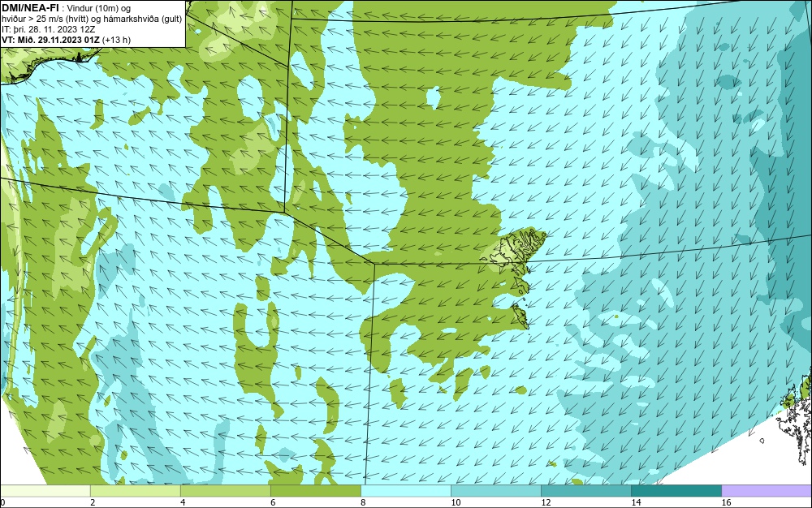812x508 pixels.
Task: Click the legend value '10'
Action: [x=456, y=502]
